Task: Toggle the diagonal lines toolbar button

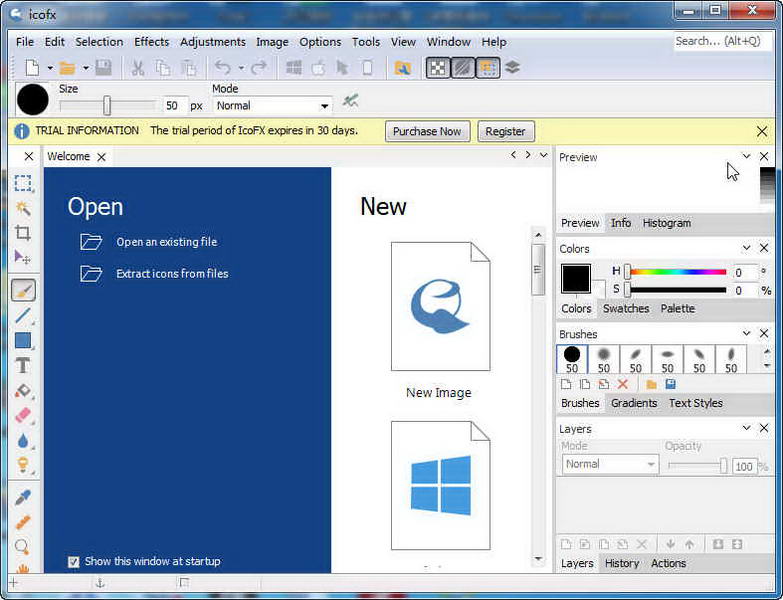Action: pyautogui.click(x=463, y=68)
